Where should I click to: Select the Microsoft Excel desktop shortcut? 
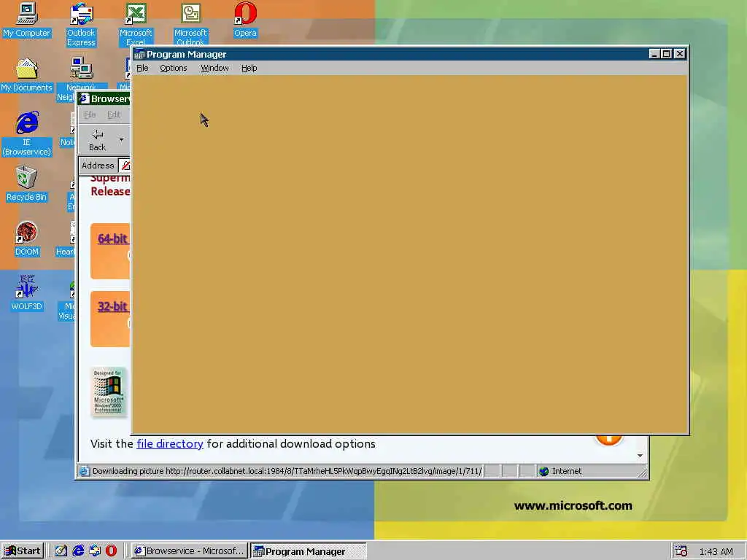[x=135, y=24]
